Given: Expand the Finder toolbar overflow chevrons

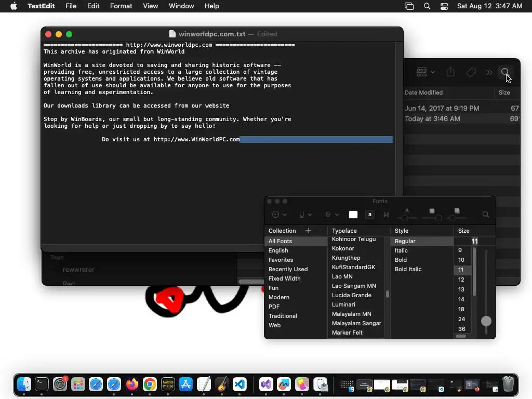Looking at the screenshot, I should click(x=489, y=72).
